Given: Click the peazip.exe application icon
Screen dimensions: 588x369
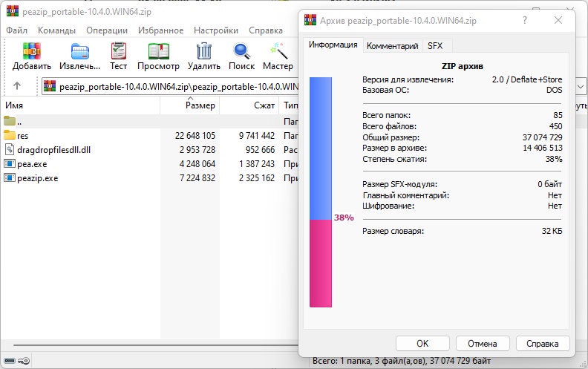Looking at the screenshot, I should tap(10, 178).
